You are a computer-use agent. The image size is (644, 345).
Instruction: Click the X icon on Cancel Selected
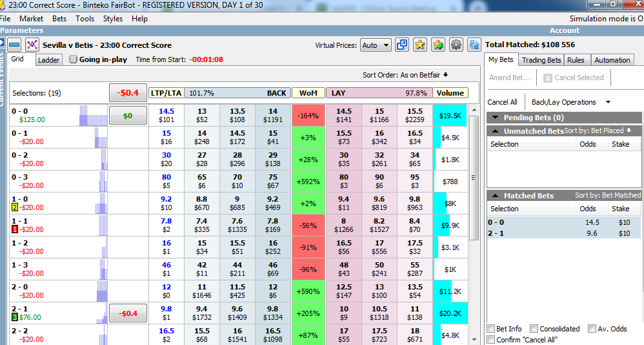[x=547, y=78]
